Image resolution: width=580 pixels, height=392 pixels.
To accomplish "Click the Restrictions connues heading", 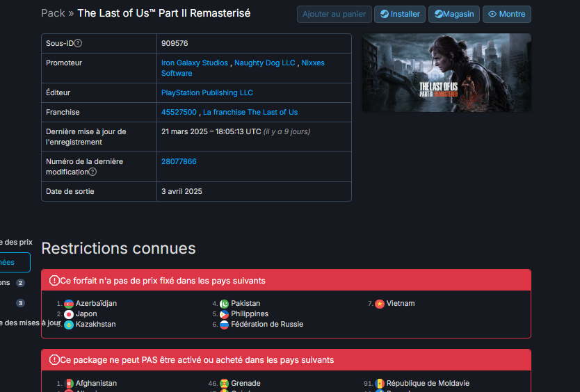I will pos(118,249).
